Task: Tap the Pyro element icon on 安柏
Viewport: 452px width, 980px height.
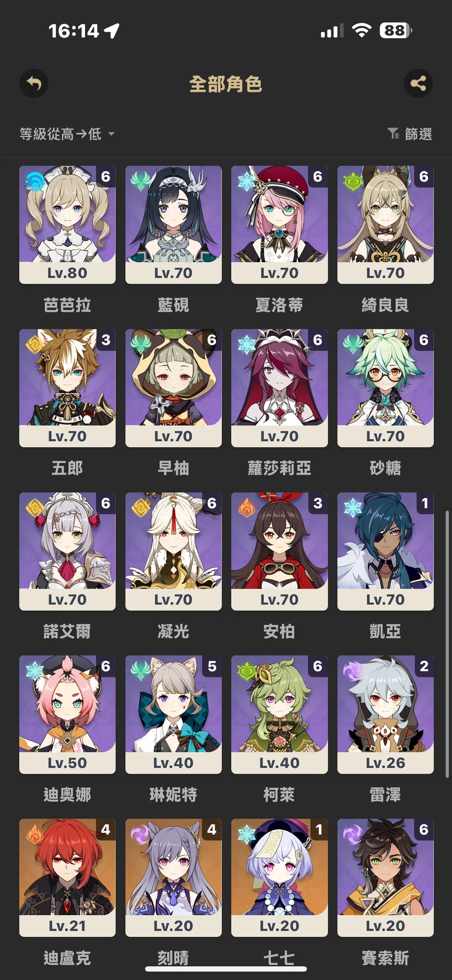Action: pyautogui.click(x=247, y=507)
